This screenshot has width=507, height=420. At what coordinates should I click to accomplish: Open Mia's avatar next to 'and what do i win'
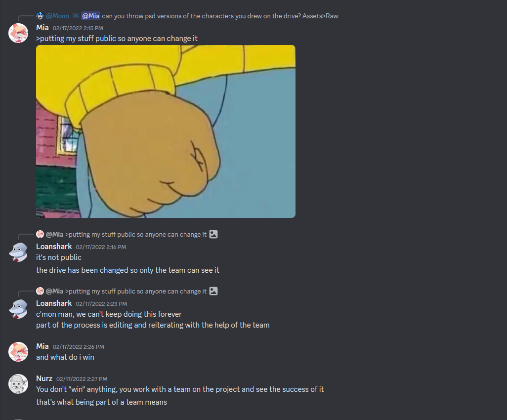coord(18,352)
